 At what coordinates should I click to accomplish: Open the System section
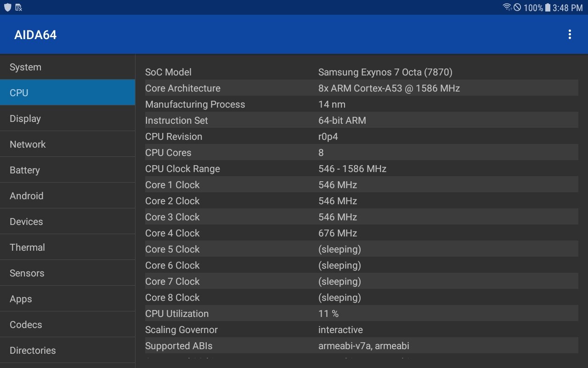(68, 67)
